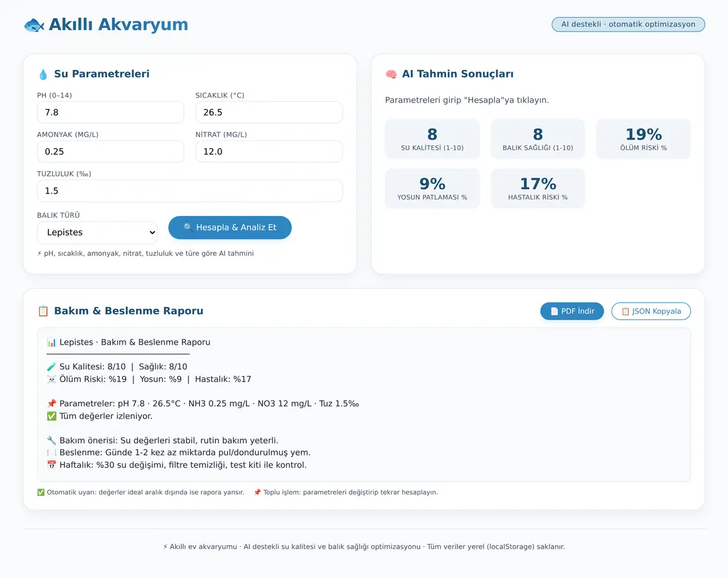
Task: Click the calendar icon beside Haftalık line
Action: (52, 465)
